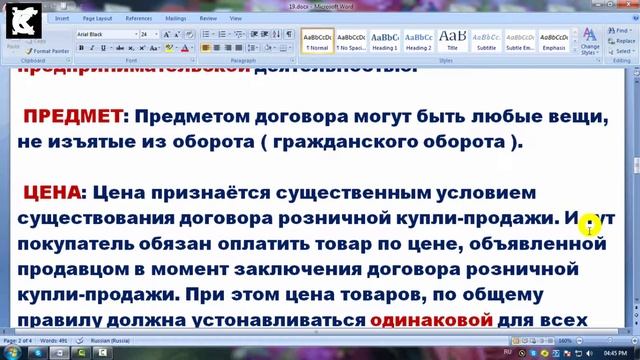Open the Styles pane launcher
640x360 pixels.
(x=598, y=60)
